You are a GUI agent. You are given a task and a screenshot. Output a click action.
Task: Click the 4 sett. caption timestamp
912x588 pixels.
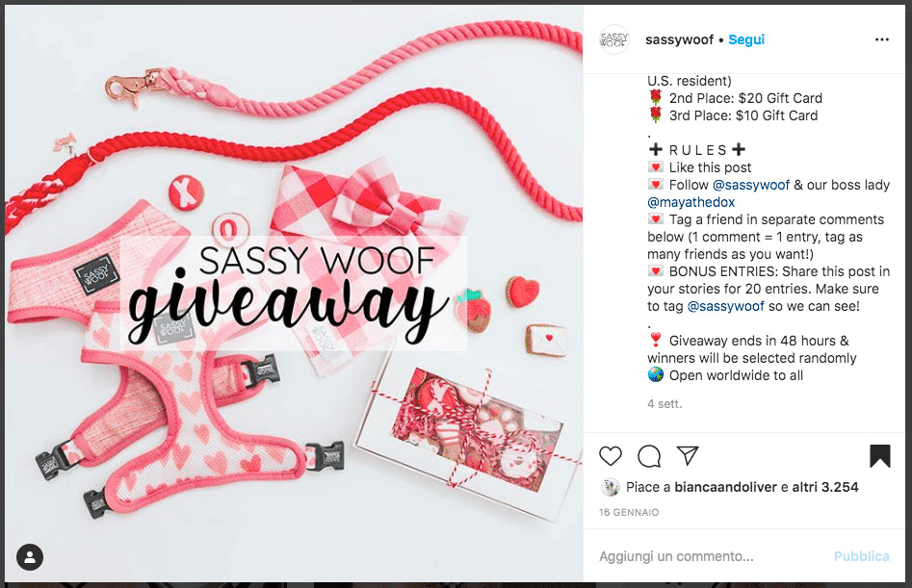(664, 404)
